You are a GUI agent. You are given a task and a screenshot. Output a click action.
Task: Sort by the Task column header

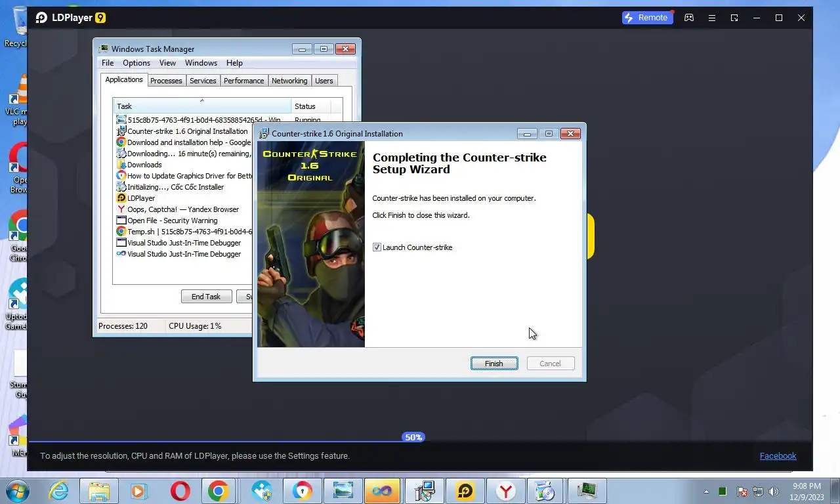coord(203,106)
